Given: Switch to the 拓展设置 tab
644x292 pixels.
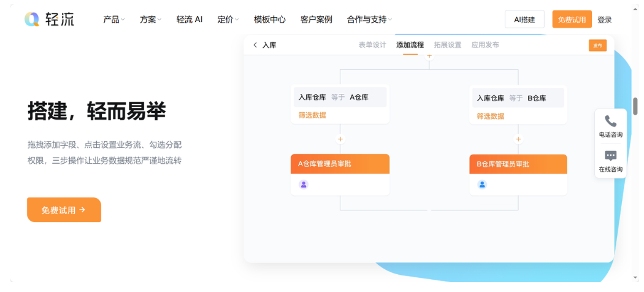Looking at the screenshot, I should coord(448,45).
